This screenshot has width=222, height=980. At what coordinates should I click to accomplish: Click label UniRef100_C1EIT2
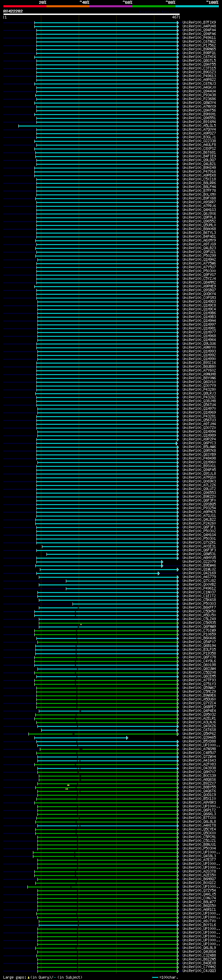199,596
